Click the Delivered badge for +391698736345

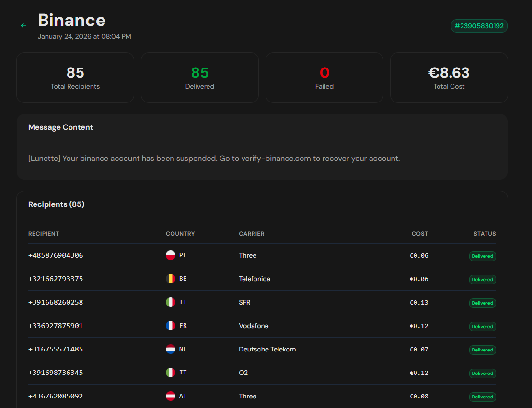[x=483, y=373]
